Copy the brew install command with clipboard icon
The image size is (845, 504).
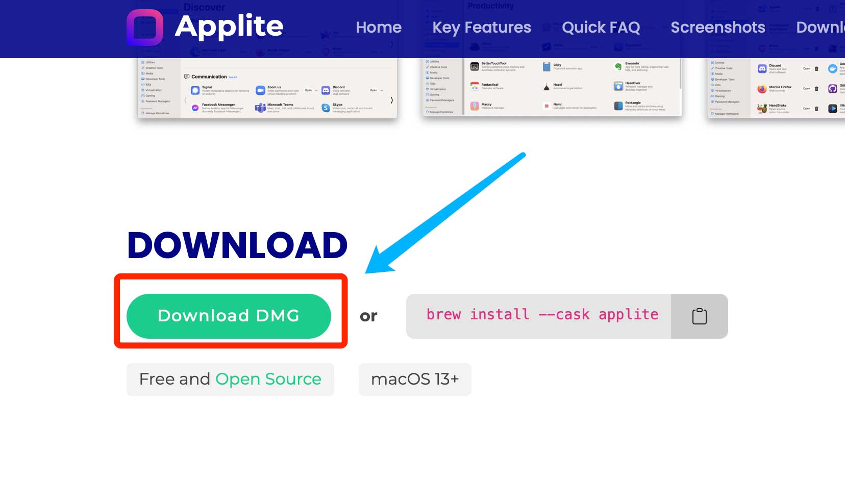coord(699,316)
